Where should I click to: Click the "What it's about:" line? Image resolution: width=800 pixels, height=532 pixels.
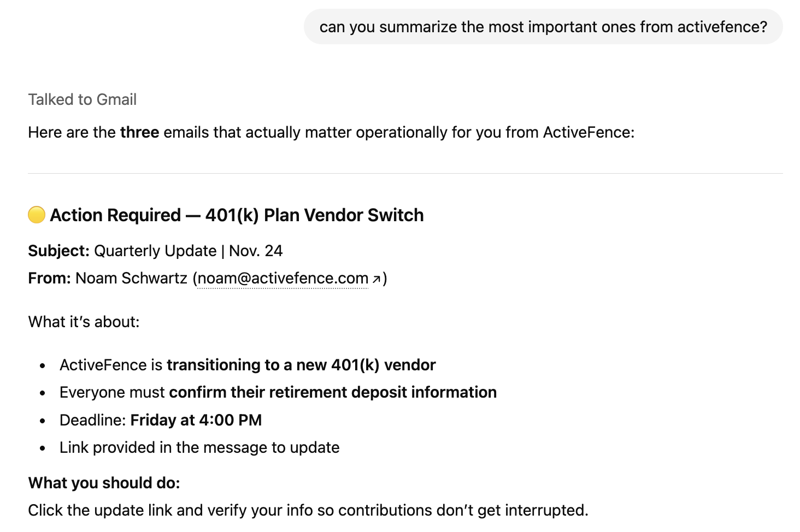coord(84,322)
